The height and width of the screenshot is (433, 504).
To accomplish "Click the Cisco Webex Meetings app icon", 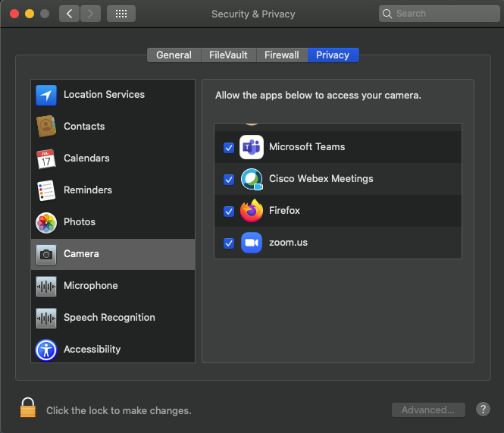I will click(x=252, y=179).
